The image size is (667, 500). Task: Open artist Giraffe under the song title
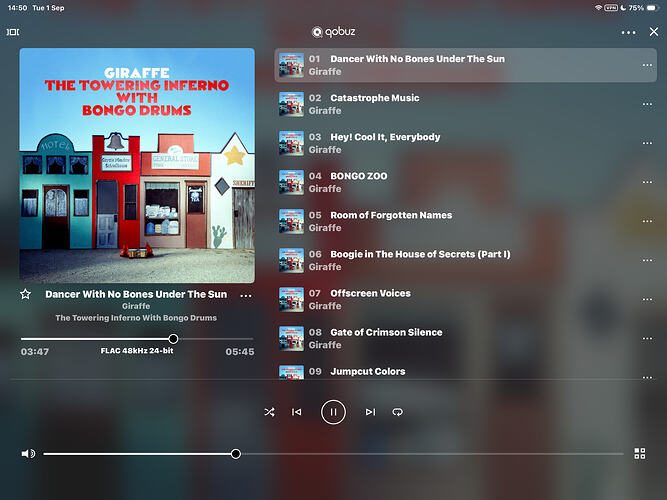pos(136,306)
